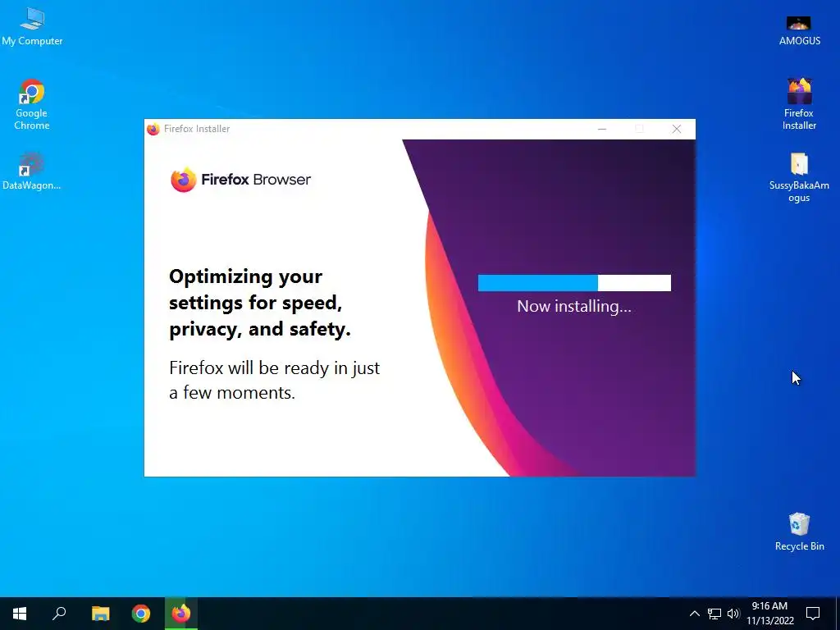Viewport: 840px width, 630px height.
Task: Open File Explorer from the taskbar
Action: point(100,614)
